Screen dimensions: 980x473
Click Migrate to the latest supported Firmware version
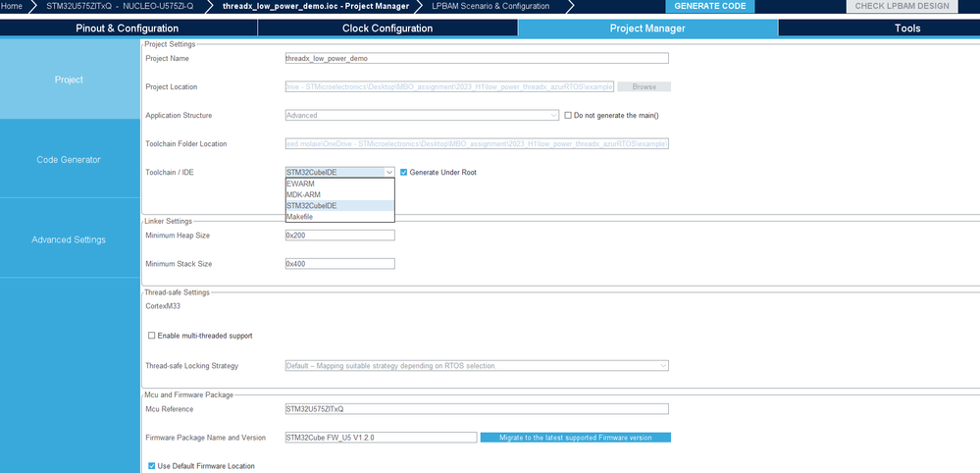575,438
